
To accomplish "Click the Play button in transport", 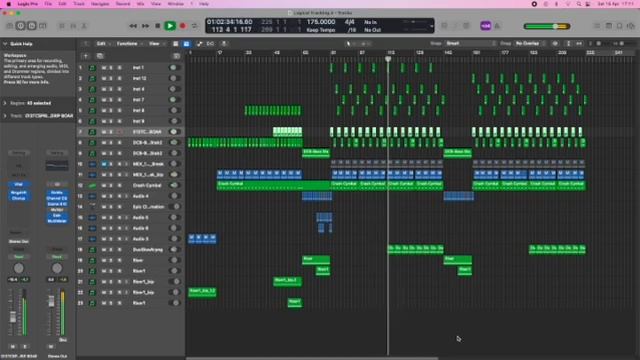I will pyautogui.click(x=170, y=26).
